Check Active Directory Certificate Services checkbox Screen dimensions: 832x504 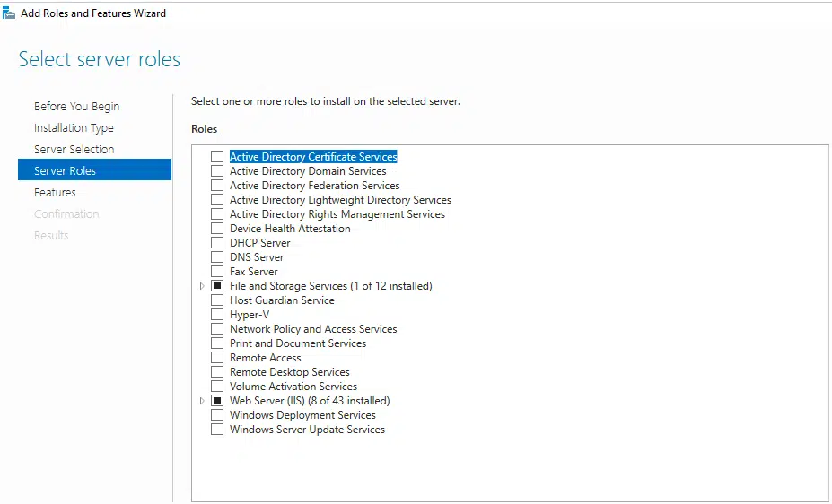pos(217,157)
